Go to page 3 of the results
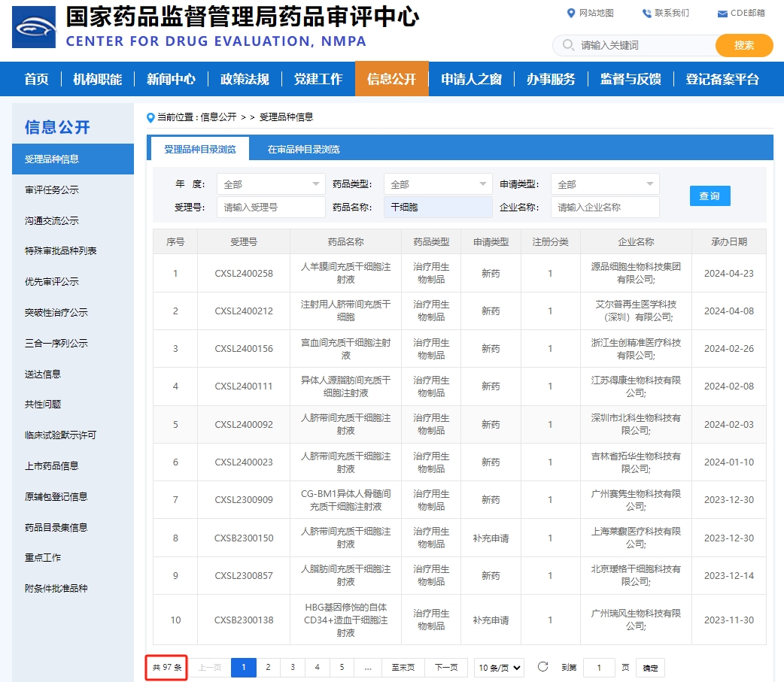The width and height of the screenshot is (784, 682). (293, 667)
